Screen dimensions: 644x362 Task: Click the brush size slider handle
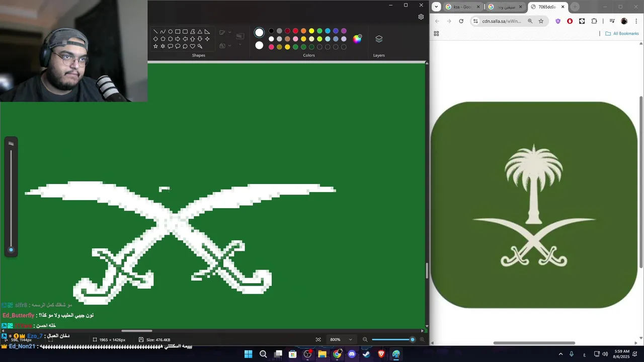11,249
